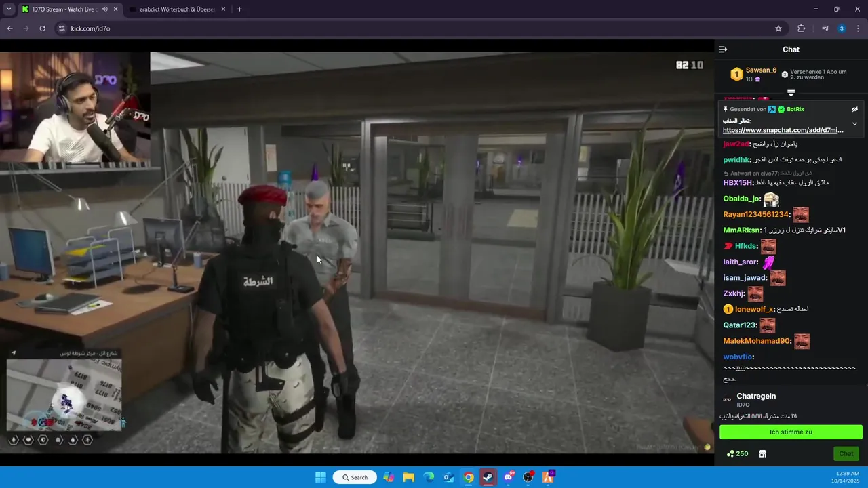Open the Windows Start menu

click(321, 477)
